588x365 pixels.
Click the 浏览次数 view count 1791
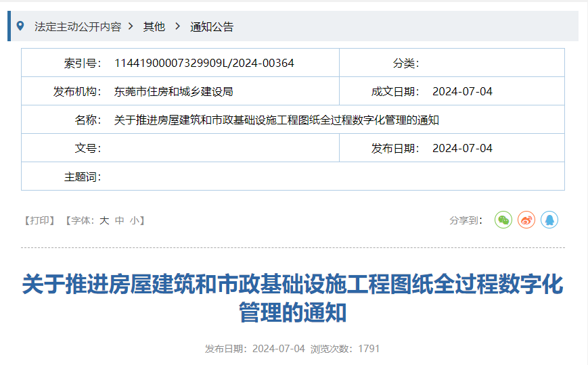[369, 349]
